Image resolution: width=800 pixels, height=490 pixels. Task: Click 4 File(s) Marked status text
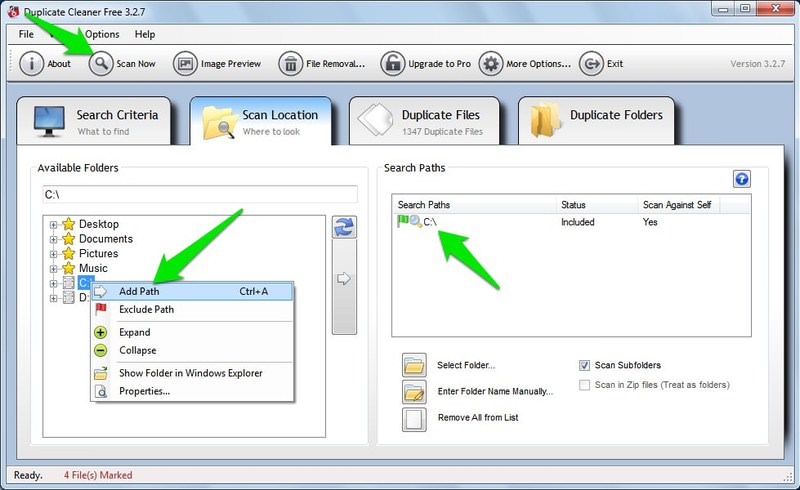98,475
